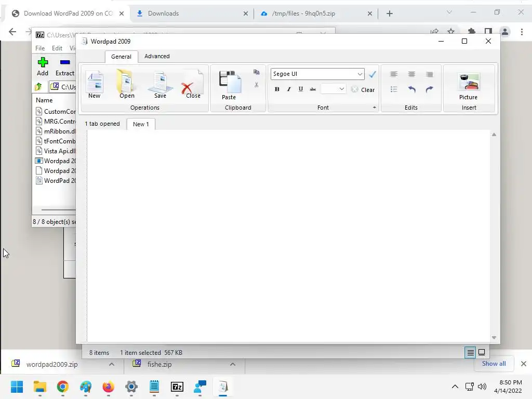Switch to large icons view in Explorer
This screenshot has width=532, height=399.
click(x=482, y=353)
